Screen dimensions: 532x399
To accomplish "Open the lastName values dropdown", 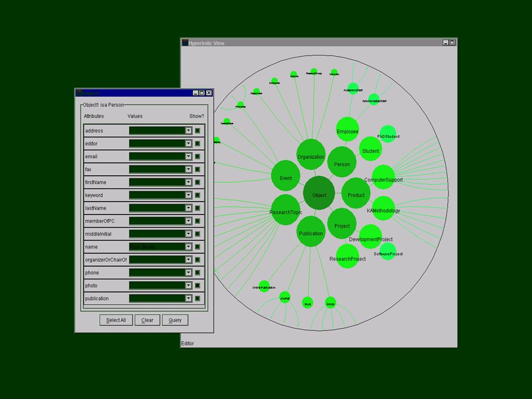I will point(188,208).
